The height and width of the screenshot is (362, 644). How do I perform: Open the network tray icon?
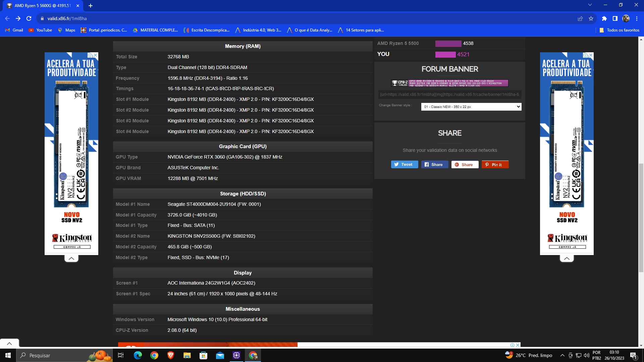(579, 355)
